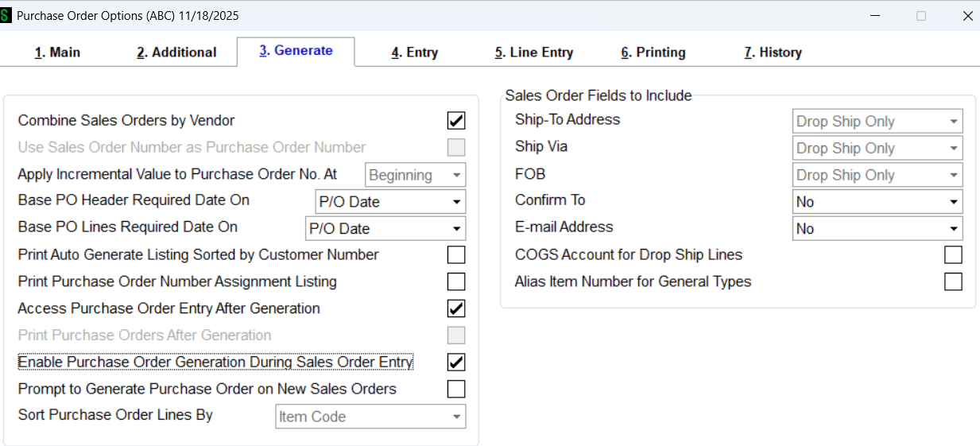Expand Base PO Lines Required Date dropdown
Image resolution: width=980 pixels, height=446 pixels.
[x=386, y=229]
